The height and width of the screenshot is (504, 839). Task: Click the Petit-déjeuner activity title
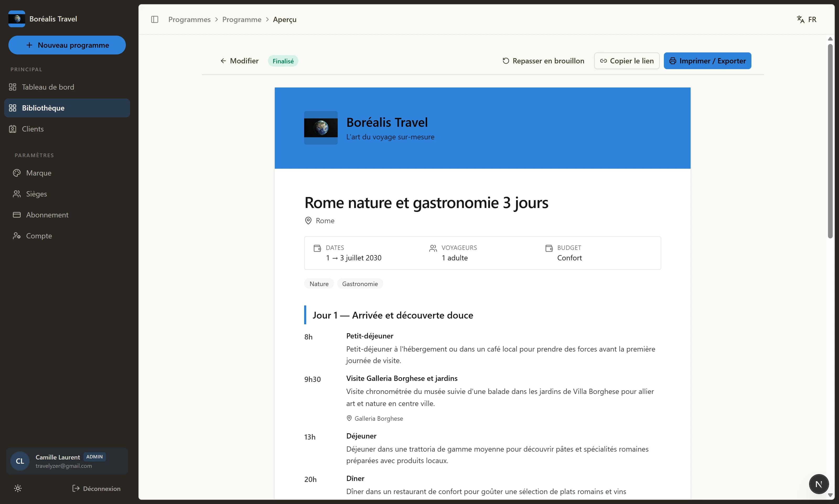[370, 336]
